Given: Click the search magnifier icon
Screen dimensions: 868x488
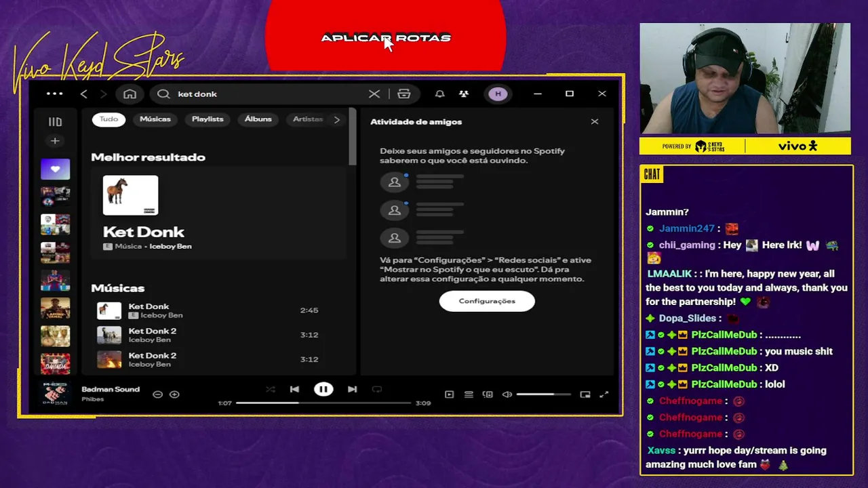Looking at the screenshot, I should tap(163, 94).
